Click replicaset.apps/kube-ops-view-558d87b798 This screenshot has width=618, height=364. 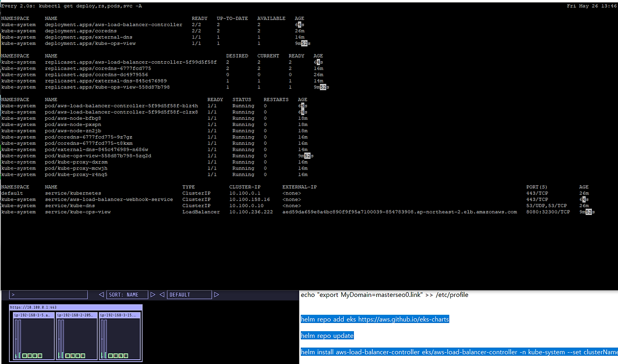(107, 87)
